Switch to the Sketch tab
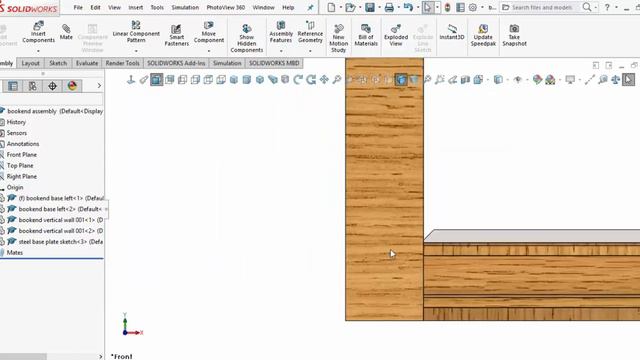The height and width of the screenshot is (360, 640). 58,63
